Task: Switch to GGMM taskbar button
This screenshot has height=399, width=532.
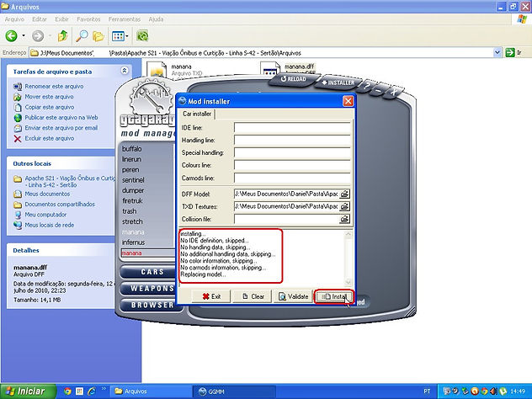Action: 234,391
